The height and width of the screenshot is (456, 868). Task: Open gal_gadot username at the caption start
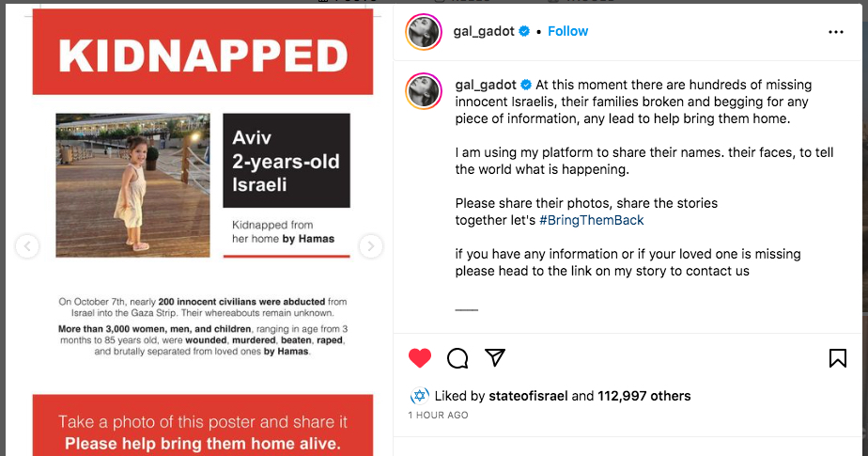click(x=486, y=85)
